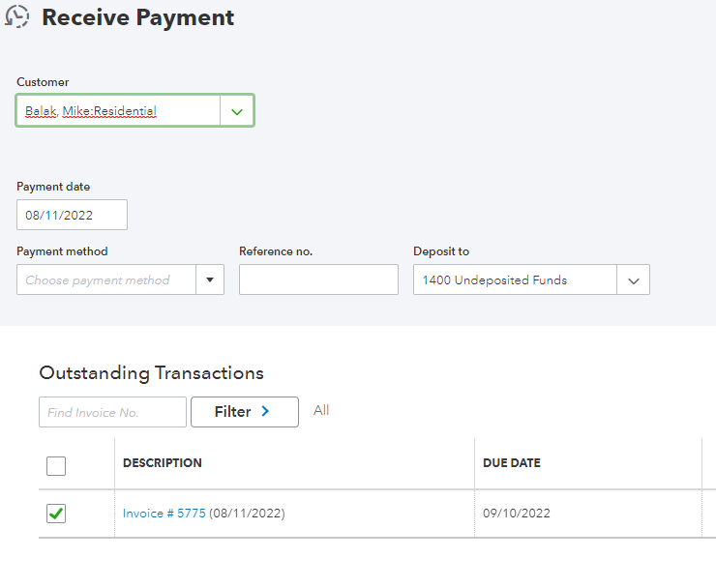Expand the Deposit to dropdown chevron
The width and height of the screenshot is (716, 588).
pyautogui.click(x=634, y=279)
